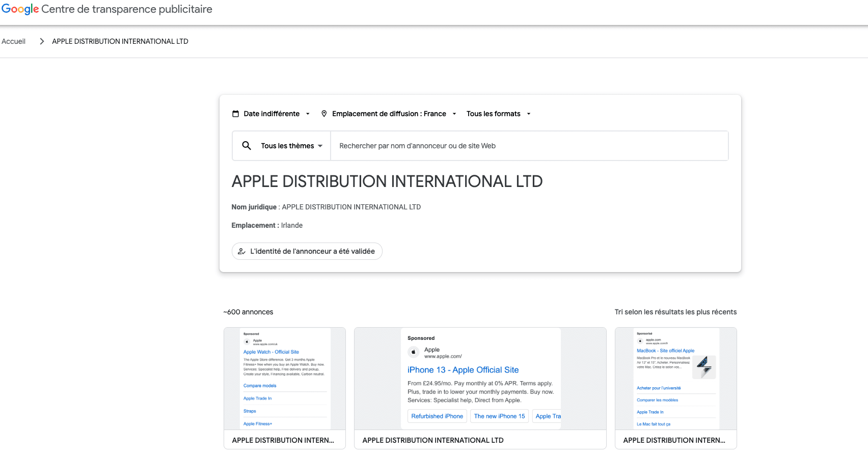Select APPLE DISTRIBUTION INTERNATIONAL LTD breadcrumb
Screen dimensions: 868x455
(120, 41)
